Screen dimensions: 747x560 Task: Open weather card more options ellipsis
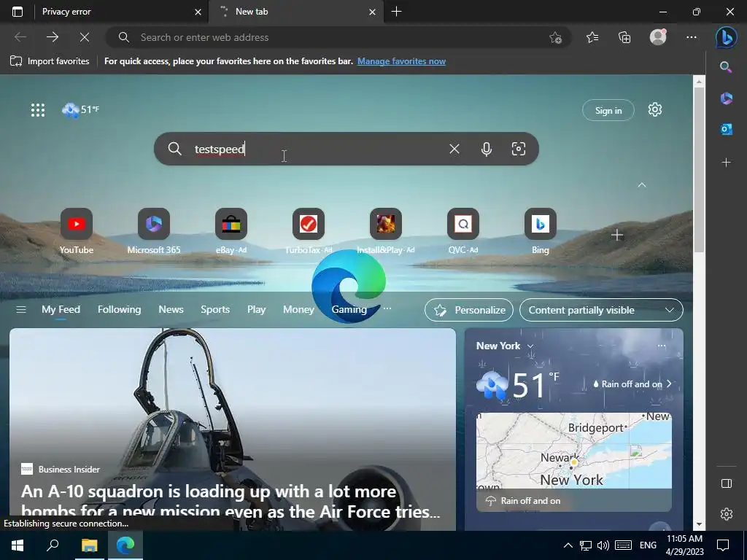pos(661,346)
